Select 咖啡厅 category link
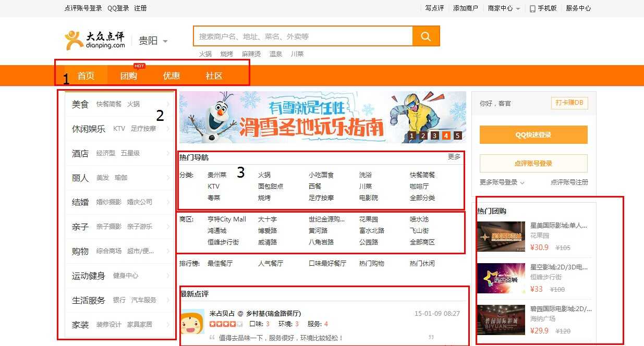 [419, 187]
